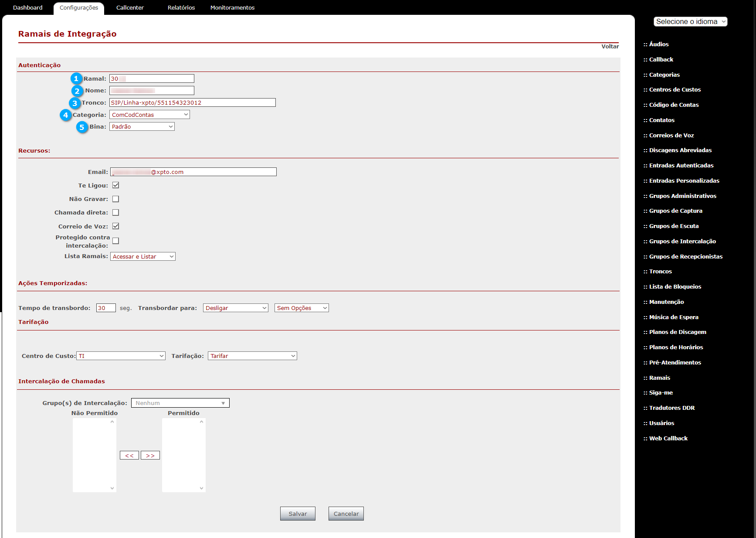The image size is (756, 538).
Task: Open Áudios in the sidebar
Action: [x=658, y=44]
